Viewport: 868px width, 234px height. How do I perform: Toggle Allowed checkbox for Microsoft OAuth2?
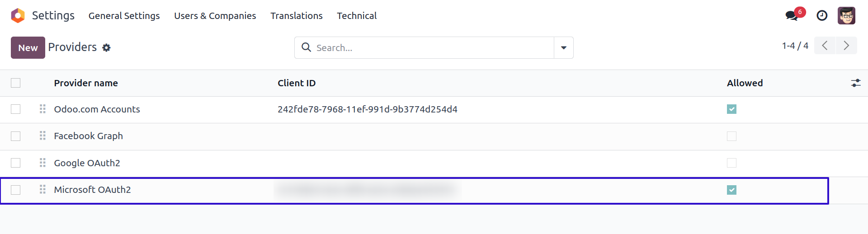731,190
